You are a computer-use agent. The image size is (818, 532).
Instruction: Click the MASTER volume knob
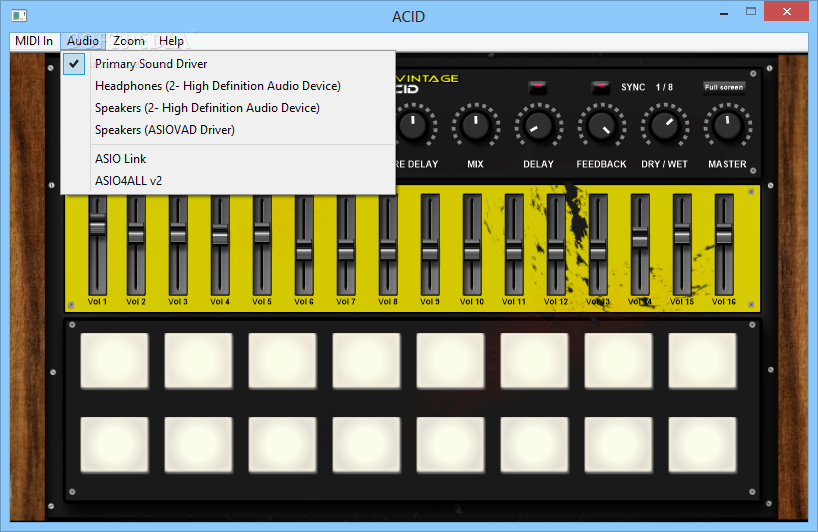point(728,126)
